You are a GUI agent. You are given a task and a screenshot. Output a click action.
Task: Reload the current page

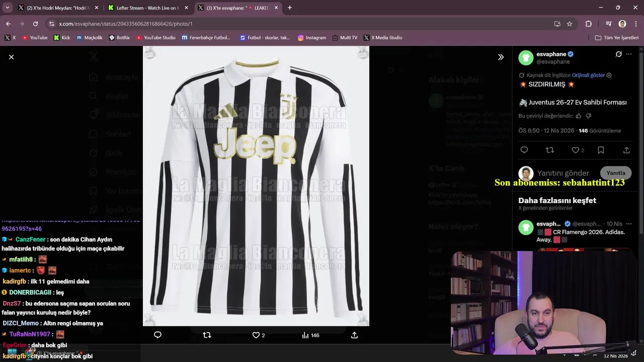click(35, 24)
